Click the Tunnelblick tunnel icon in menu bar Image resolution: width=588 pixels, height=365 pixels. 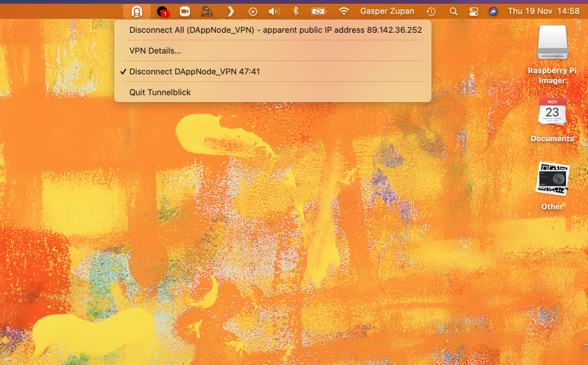136,11
